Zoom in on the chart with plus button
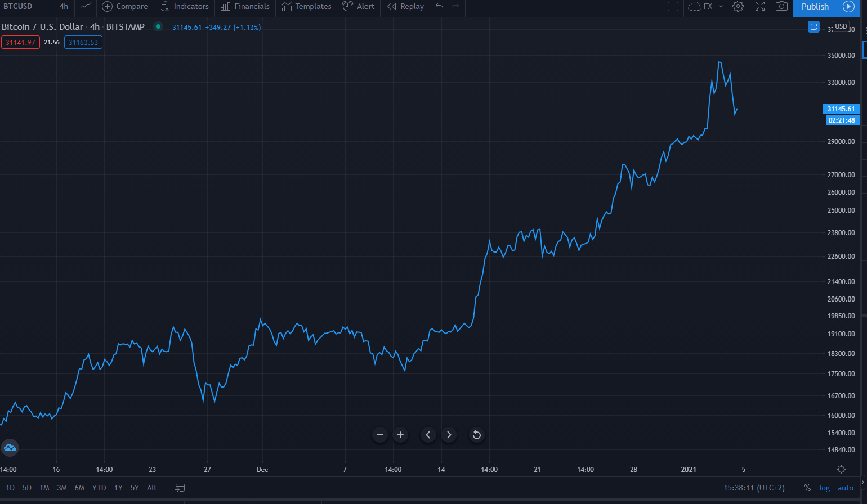The image size is (867, 504). coord(400,435)
